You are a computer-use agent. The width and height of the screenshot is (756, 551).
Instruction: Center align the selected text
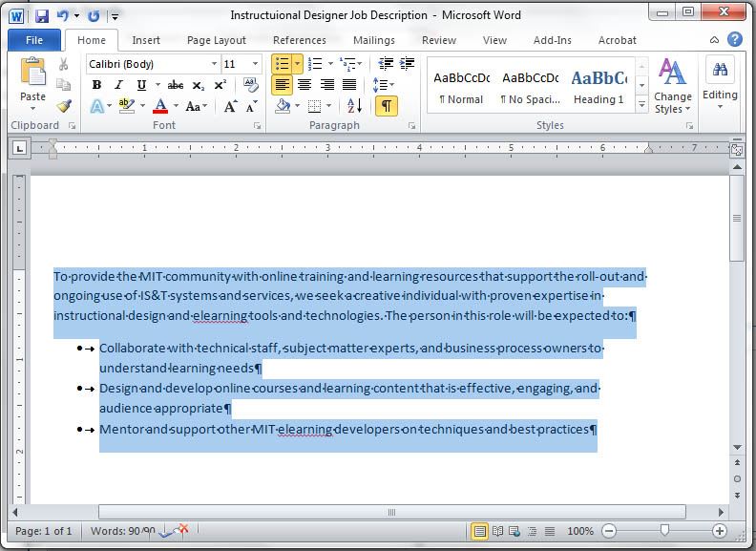[x=304, y=85]
